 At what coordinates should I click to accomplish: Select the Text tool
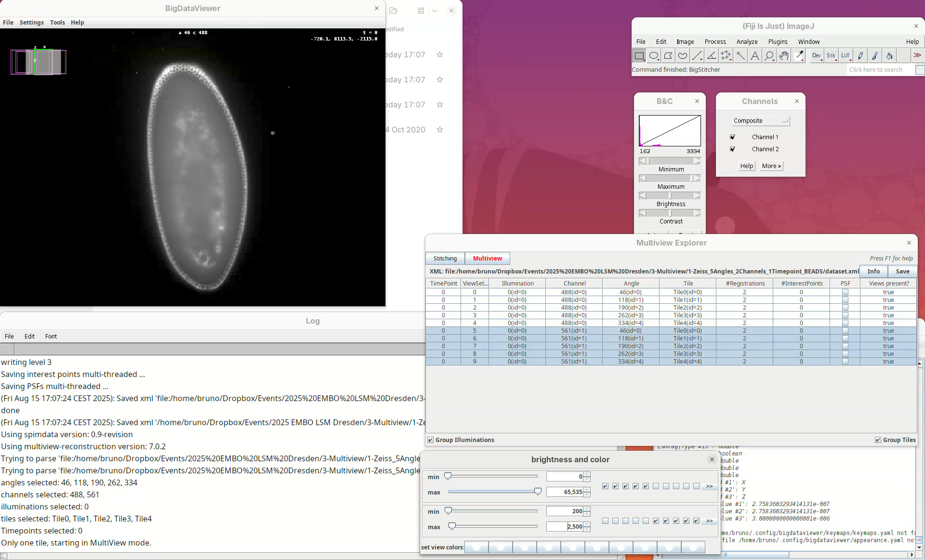pyautogui.click(x=754, y=56)
